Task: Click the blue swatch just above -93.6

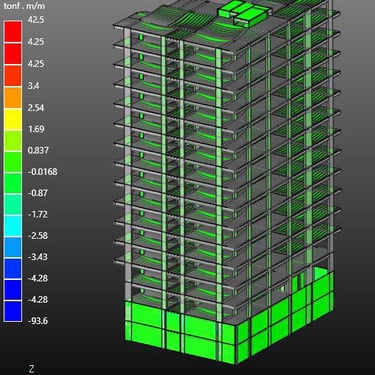Action: pyautogui.click(x=13, y=311)
